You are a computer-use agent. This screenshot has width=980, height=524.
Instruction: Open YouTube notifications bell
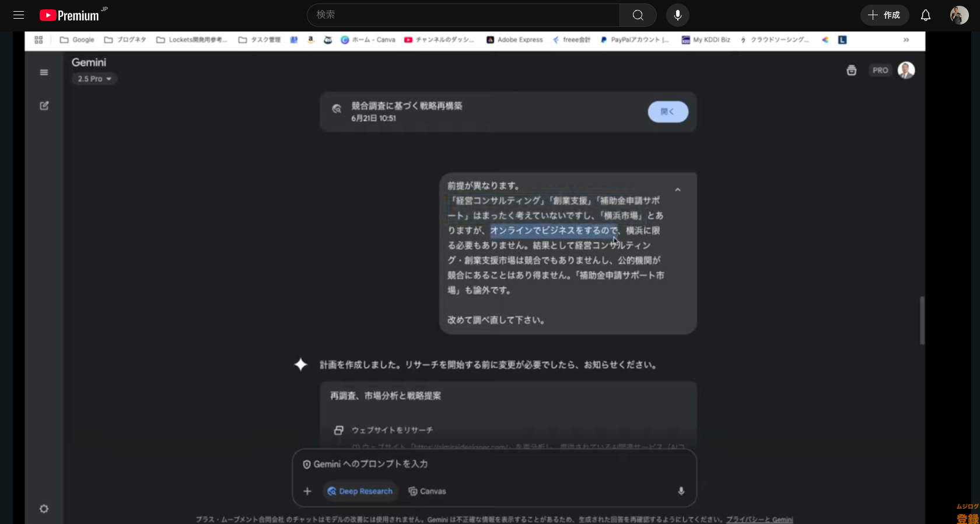[925, 15]
